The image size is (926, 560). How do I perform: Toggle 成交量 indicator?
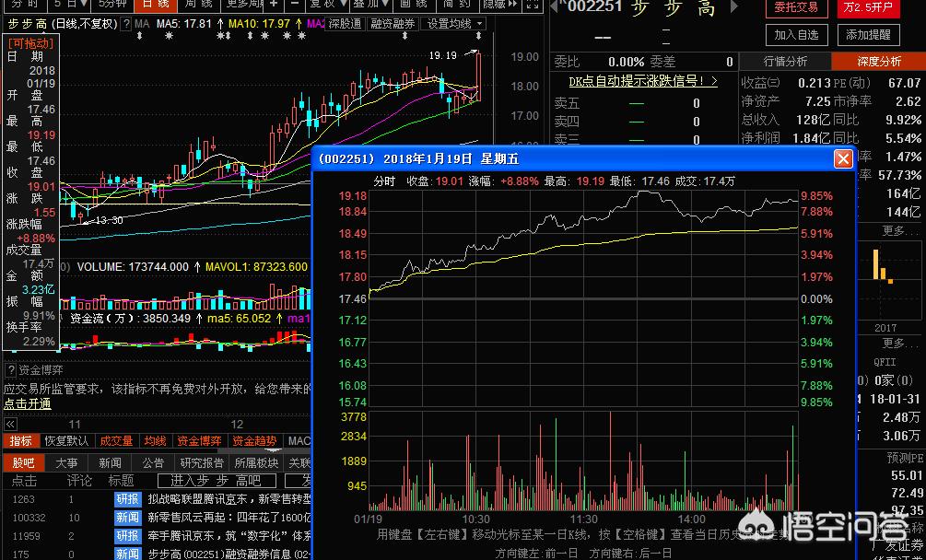click(116, 441)
